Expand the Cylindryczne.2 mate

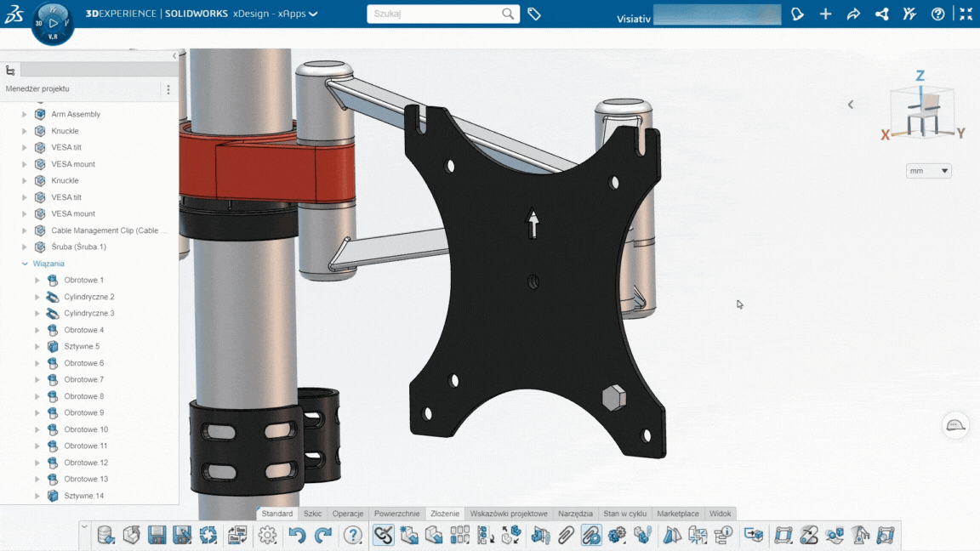tap(37, 297)
